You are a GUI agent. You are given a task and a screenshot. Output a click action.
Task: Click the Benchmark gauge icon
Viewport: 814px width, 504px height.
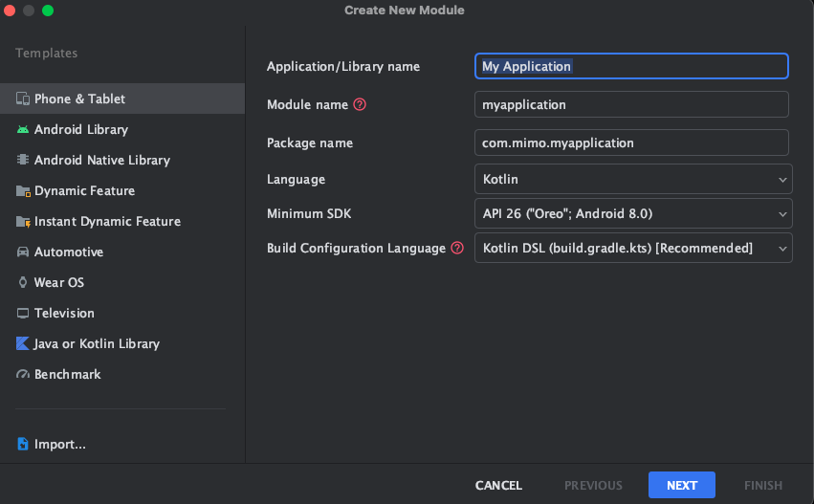[23, 374]
